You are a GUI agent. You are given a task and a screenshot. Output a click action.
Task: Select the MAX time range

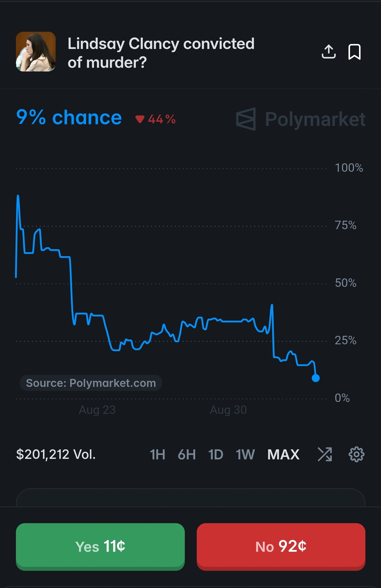coord(283,454)
